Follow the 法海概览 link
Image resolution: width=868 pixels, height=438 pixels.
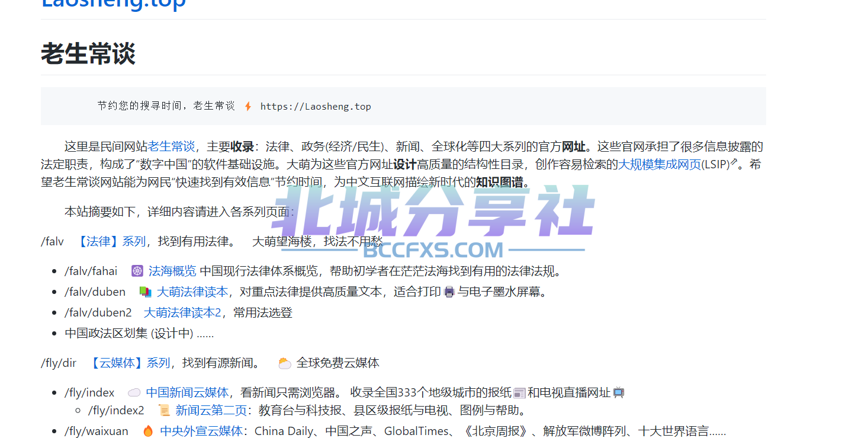coord(172,271)
